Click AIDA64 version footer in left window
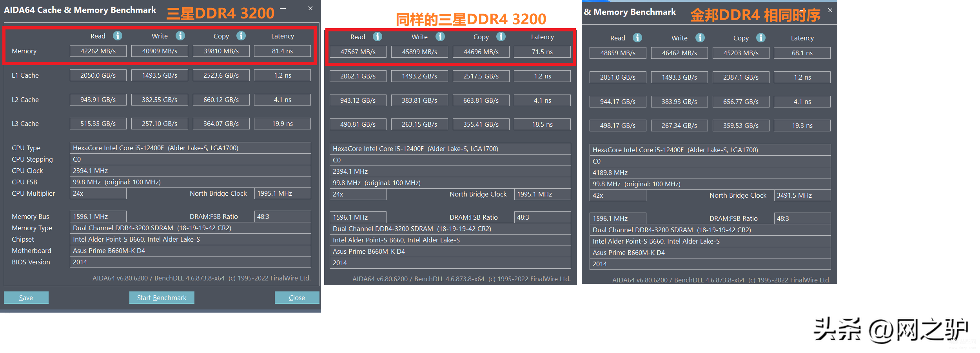The image size is (980, 353). click(x=201, y=278)
